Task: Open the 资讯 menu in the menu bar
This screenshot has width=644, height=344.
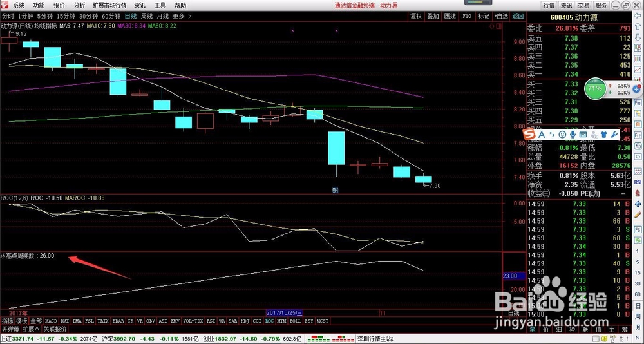Action: point(140,5)
